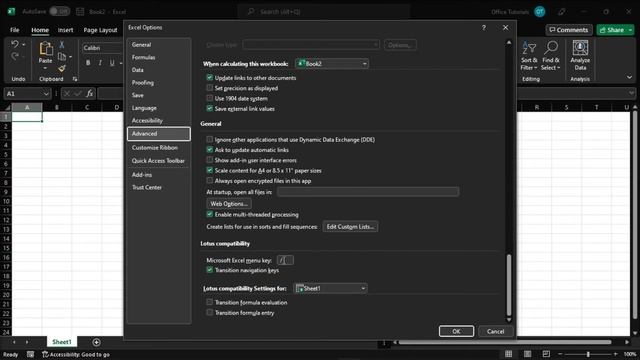Expand the Undo history dropdown arrow

click(x=23, y=44)
